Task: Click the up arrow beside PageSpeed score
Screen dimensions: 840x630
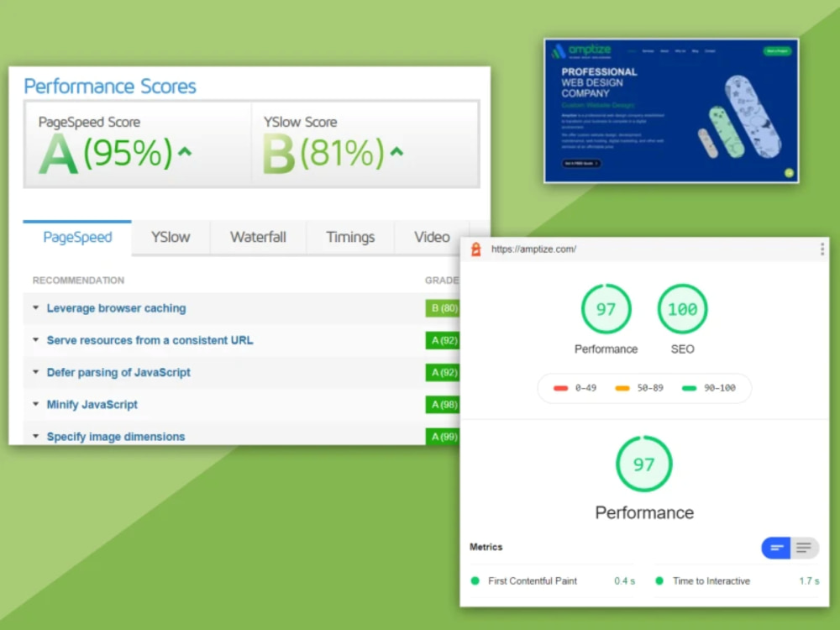Action: (x=185, y=151)
